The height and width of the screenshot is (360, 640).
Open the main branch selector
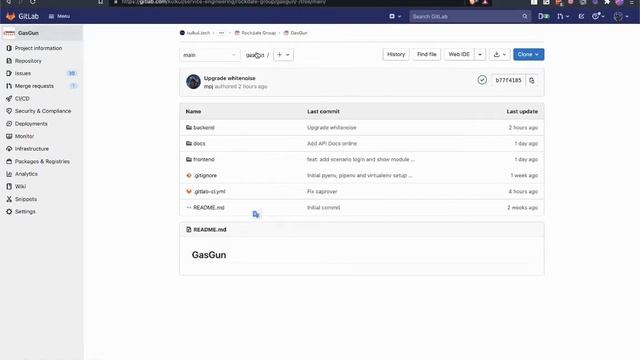[x=209, y=55]
